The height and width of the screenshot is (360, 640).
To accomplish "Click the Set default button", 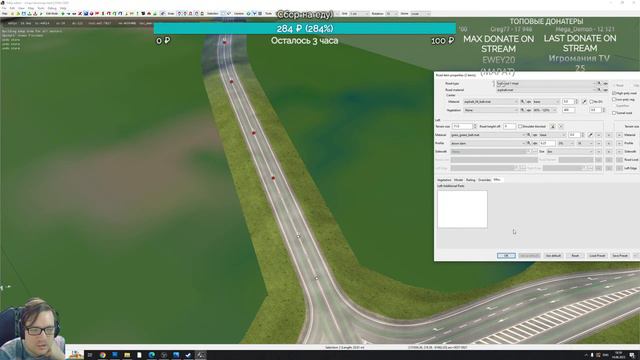I will (553, 256).
